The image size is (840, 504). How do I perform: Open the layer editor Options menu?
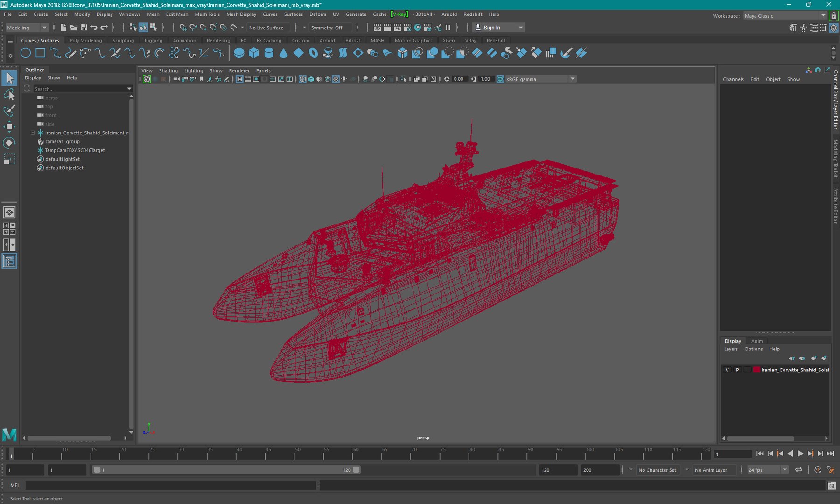point(753,349)
